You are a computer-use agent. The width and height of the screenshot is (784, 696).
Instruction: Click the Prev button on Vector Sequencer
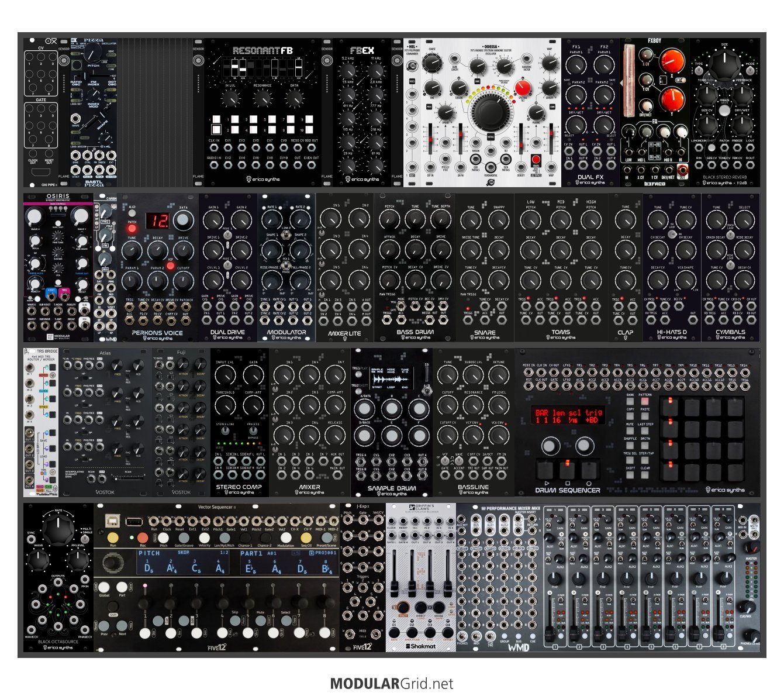[x=105, y=626]
